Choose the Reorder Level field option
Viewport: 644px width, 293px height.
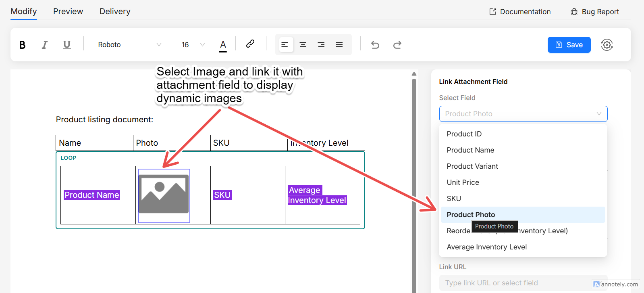point(523,231)
